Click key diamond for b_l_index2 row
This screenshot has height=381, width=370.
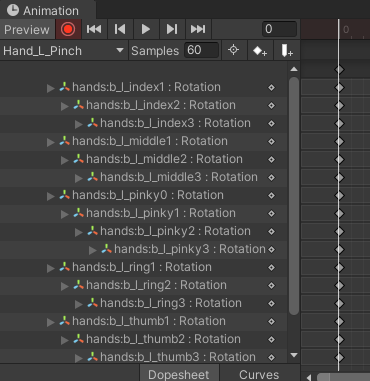tap(272, 106)
